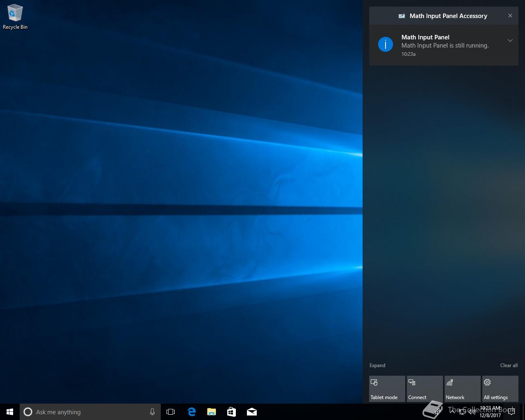Open the Mail app from the taskbar
525x420 pixels.
point(252,412)
